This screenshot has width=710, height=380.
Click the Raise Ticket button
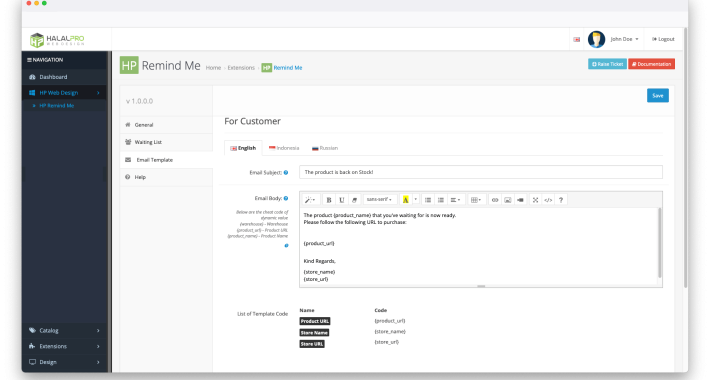pyautogui.click(x=607, y=64)
